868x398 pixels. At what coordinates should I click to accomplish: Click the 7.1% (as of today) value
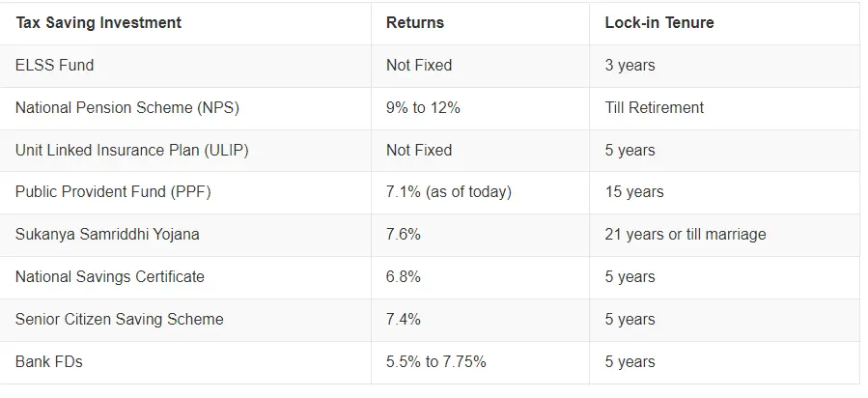point(448,192)
